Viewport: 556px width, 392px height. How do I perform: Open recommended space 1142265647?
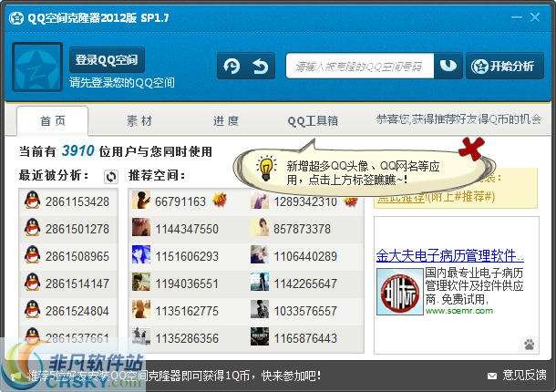305,284
